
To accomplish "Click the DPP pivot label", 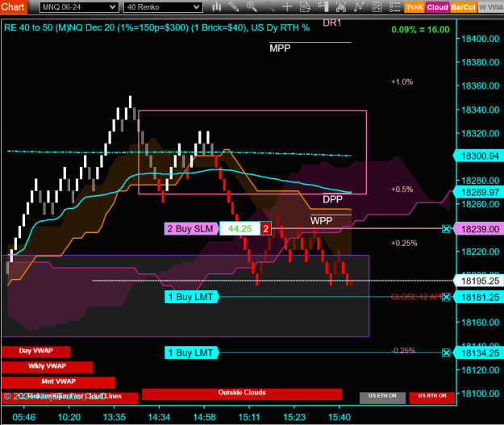I will click(333, 199).
